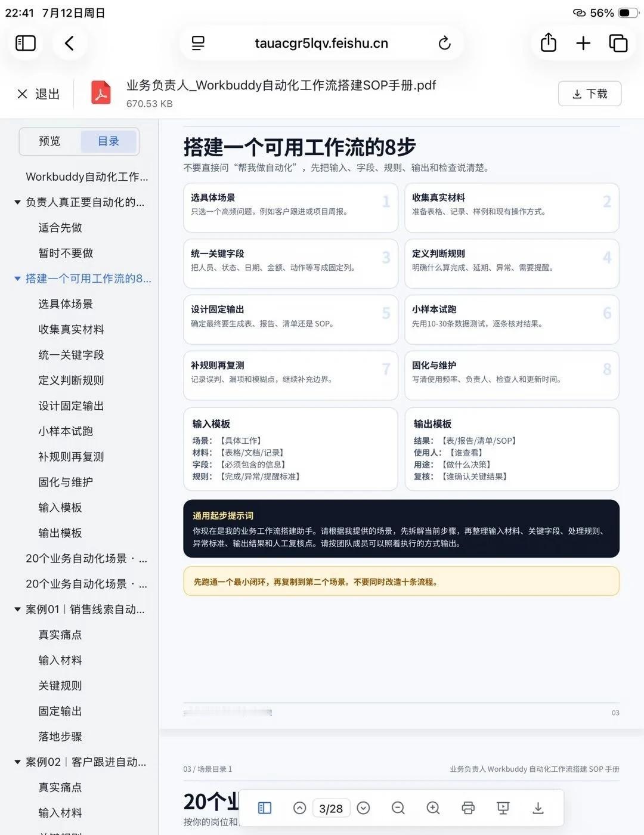Click the 搭建一个可用工作流的8步 page title

coord(299,147)
